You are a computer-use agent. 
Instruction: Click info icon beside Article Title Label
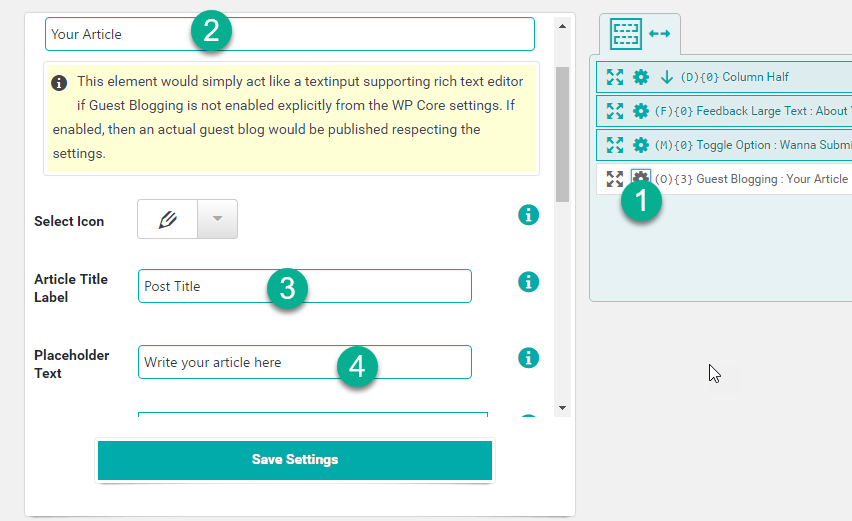[529, 282]
